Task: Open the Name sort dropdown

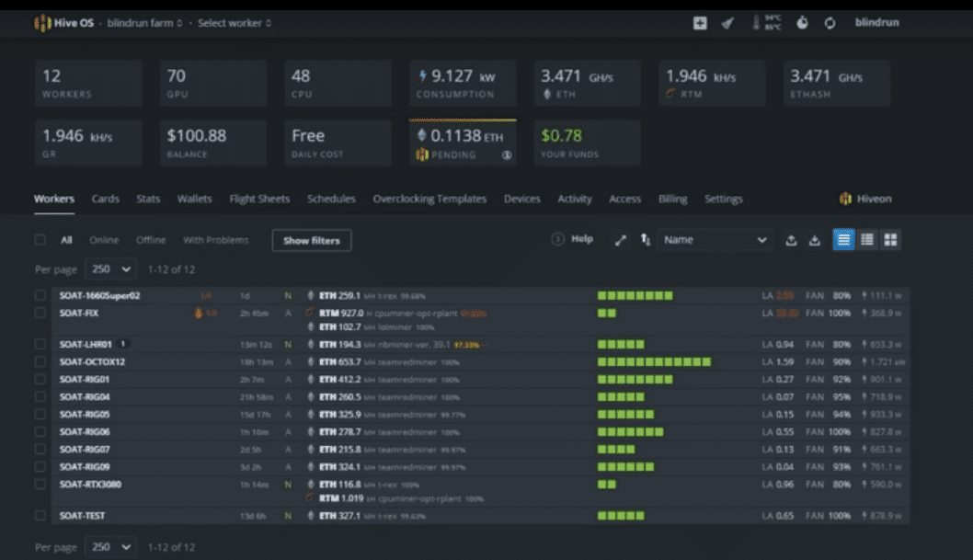Action: pyautogui.click(x=715, y=240)
